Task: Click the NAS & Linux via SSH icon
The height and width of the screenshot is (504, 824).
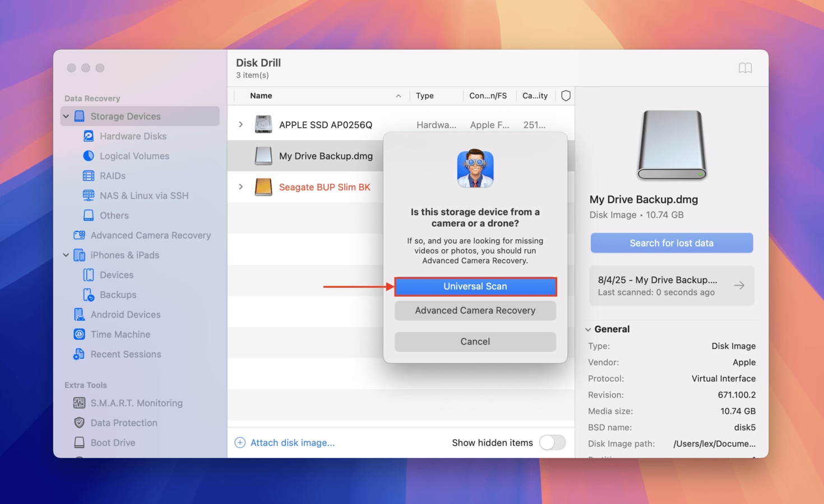Action: coord(89,195)
